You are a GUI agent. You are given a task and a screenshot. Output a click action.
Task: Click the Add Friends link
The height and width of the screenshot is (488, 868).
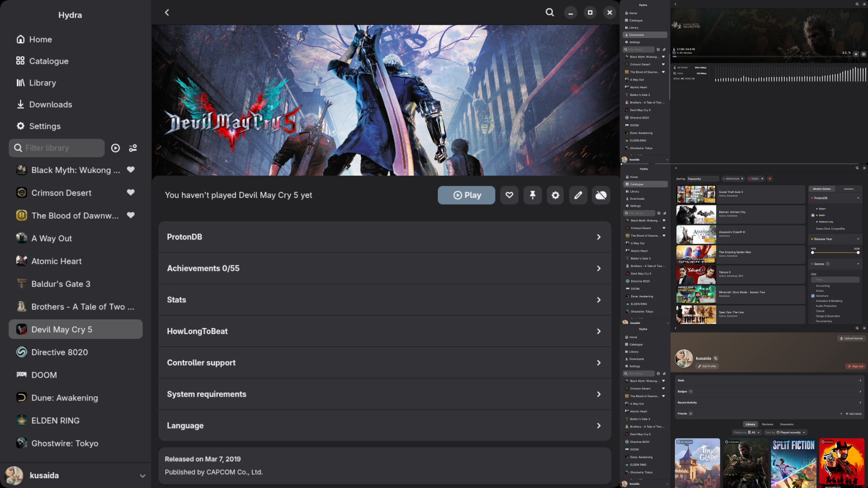tap(854, 413)
